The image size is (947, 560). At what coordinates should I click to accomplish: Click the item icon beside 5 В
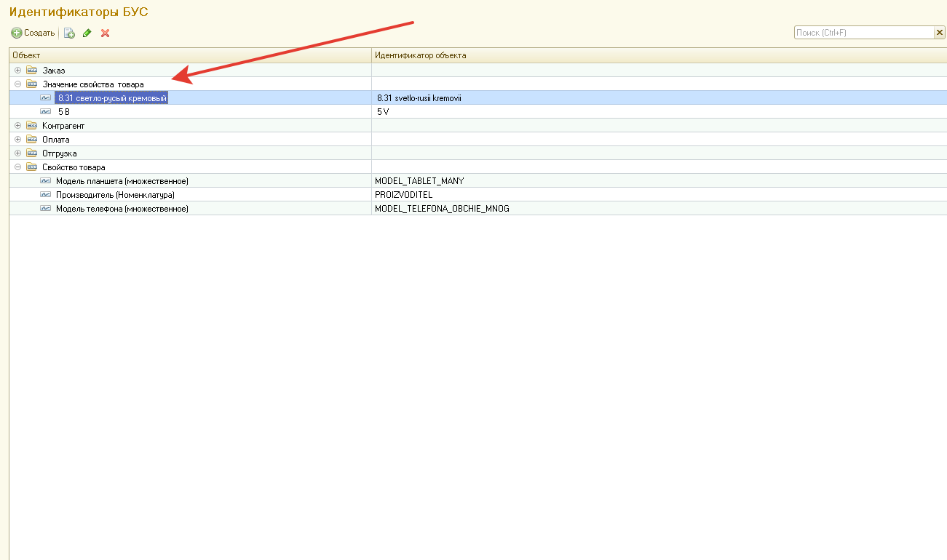[x=46, y=112]
